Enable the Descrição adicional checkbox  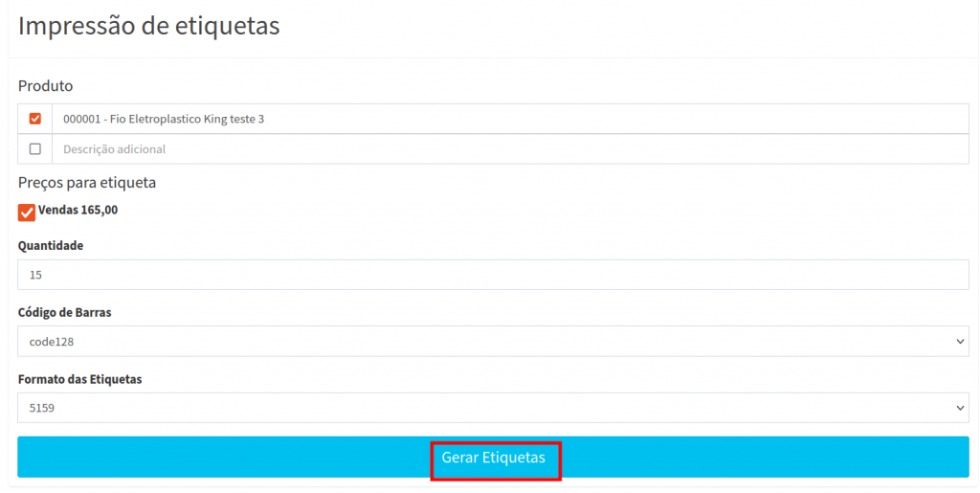click(x=35, y=149)
